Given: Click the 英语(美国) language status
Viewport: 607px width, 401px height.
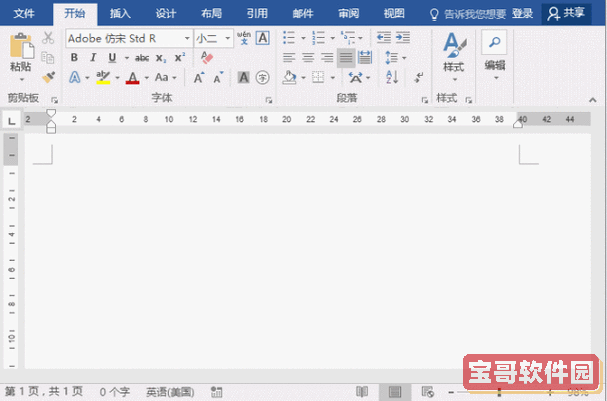Looking at the screenshot, I should pos(170,392).
